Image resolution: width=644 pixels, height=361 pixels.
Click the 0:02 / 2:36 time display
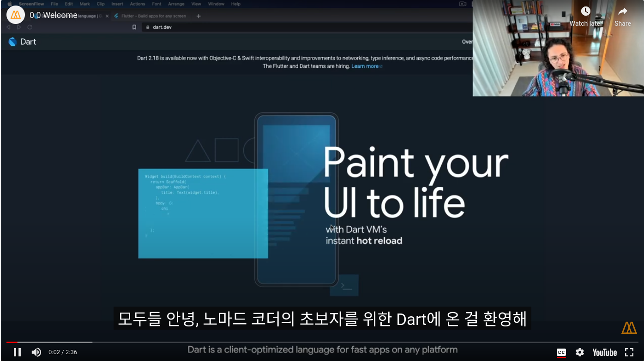pos(63,352)
